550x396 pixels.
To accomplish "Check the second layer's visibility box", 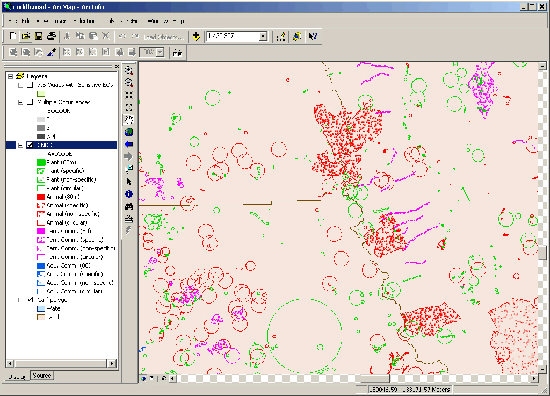I will [x=30, y=102].
